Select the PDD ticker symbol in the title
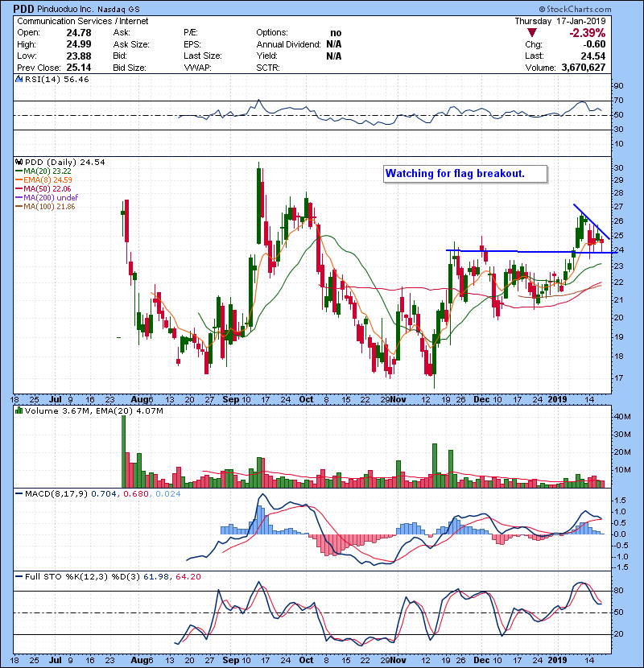This screenshot has height=668, width=644. pos(23,9)
